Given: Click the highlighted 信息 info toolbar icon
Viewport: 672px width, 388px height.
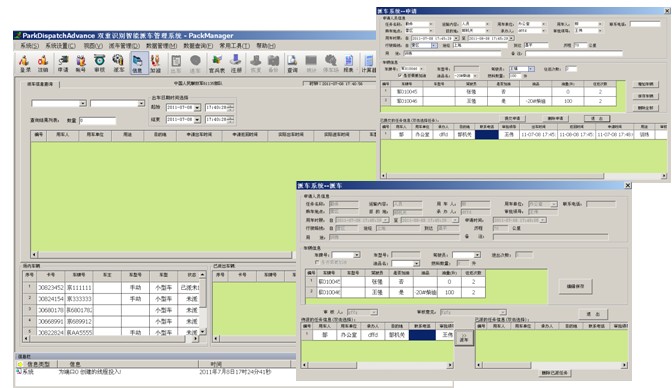Looking at the screenshot, I should coord(137,63).
